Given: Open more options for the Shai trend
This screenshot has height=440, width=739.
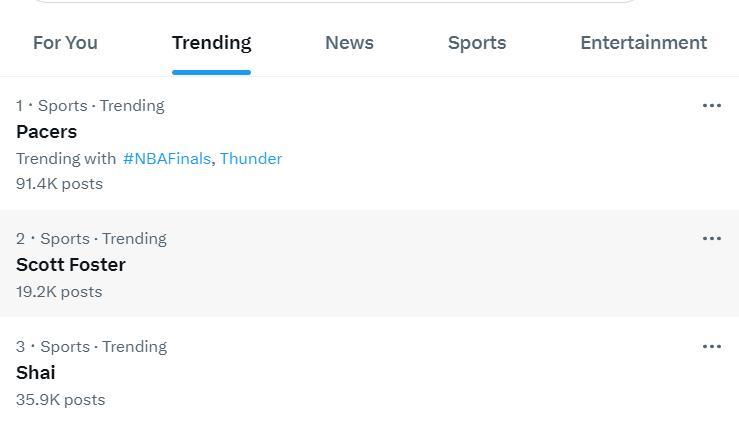Looking at the screenshot, I should pos(711,346).
